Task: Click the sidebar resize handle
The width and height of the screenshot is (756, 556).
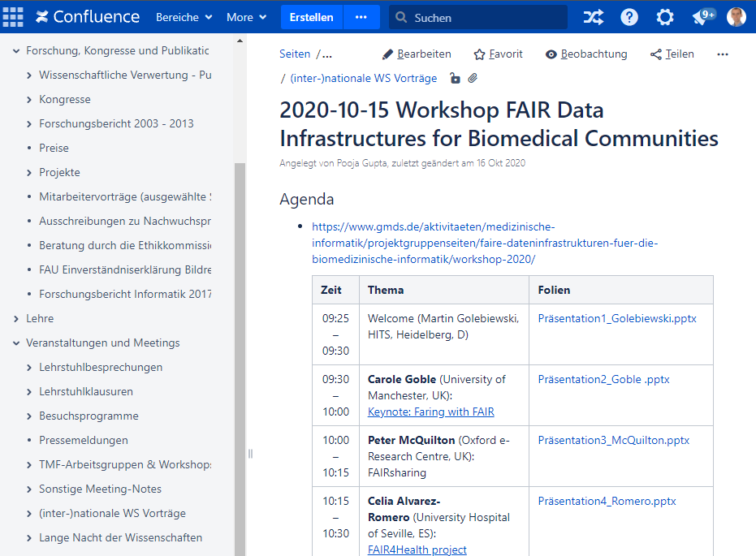Action: tap(250, 454)
